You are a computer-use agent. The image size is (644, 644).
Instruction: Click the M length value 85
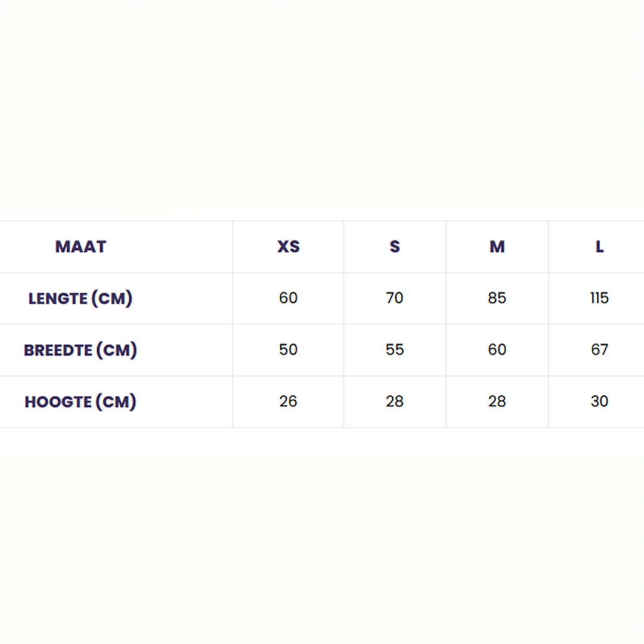pos(497,298)
